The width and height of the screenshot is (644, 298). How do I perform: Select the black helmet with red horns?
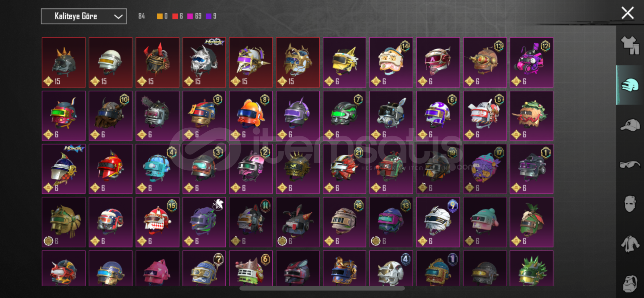157,62
